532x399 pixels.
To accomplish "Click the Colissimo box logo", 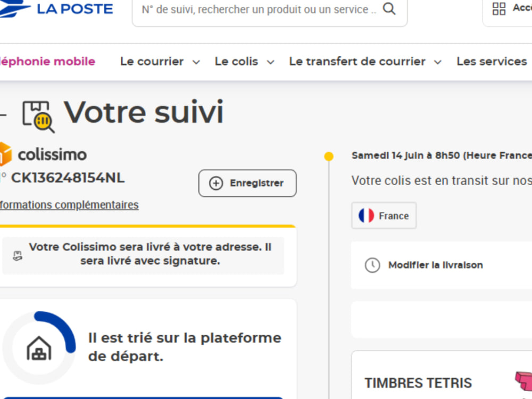I will pyautogui.click(x=5, y=154).
